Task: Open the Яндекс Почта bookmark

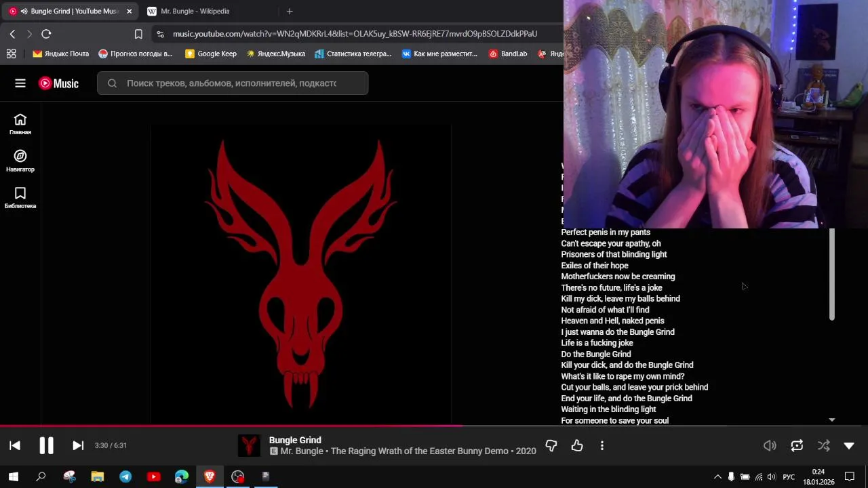Action: click(61, 54)
